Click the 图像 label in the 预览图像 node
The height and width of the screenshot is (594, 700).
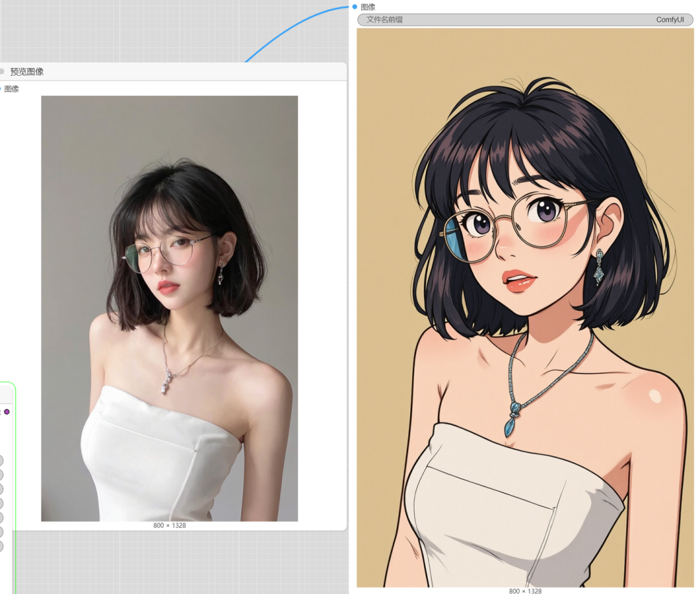click(x=12, y=89)
